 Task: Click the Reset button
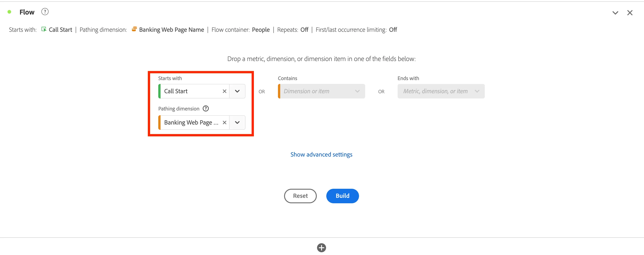pos(300,196)
